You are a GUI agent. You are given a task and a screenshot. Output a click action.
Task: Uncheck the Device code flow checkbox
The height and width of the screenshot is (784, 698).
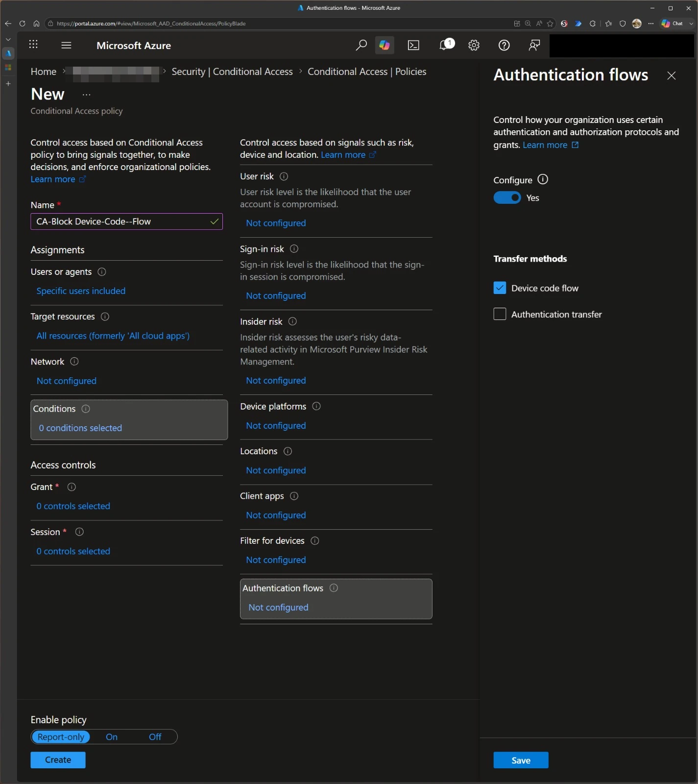(500, 288)
